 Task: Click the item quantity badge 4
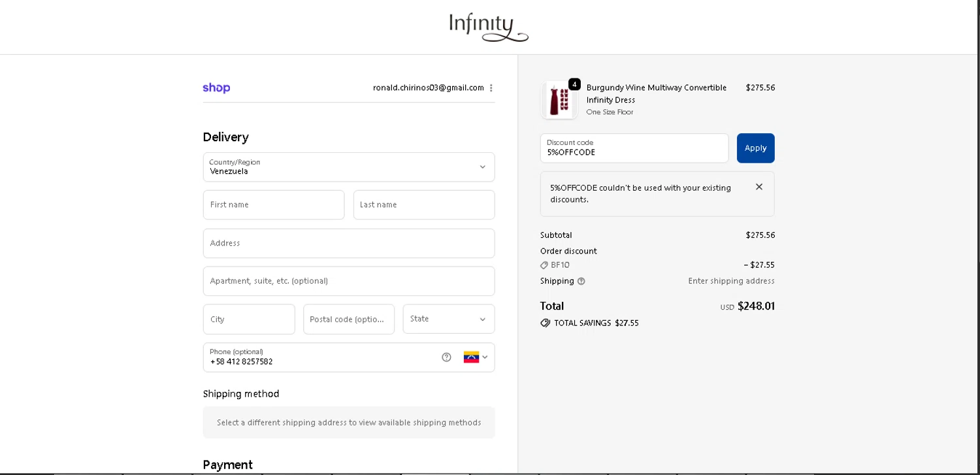tap(574, 84)
